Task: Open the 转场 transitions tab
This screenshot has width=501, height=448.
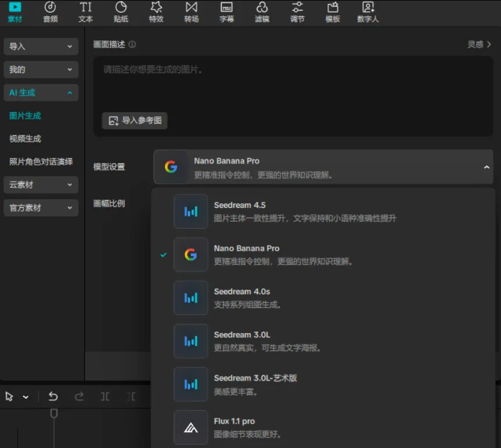Action: pos(192,13)
